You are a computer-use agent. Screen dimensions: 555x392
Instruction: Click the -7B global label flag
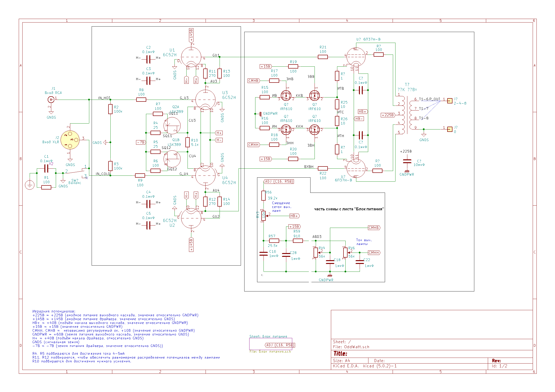point(141,142)
